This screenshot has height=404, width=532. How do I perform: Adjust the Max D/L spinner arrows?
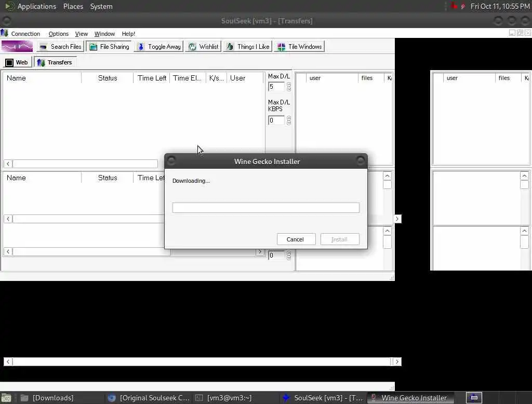289,87
